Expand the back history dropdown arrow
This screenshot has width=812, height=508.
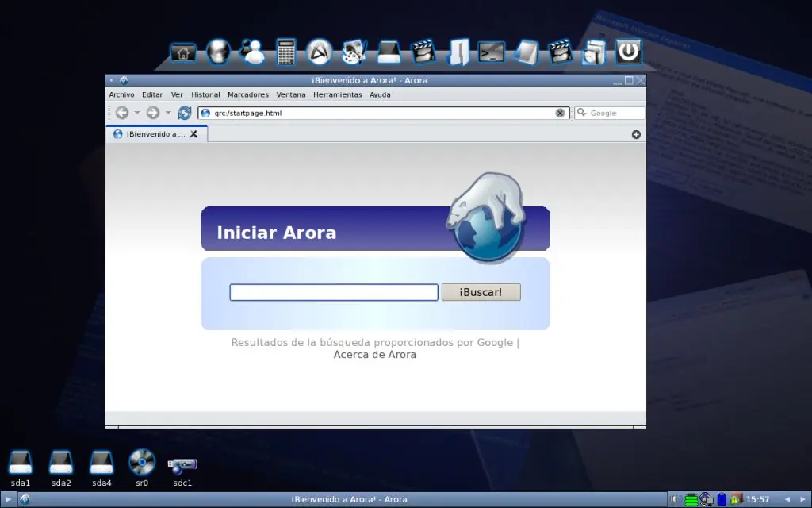136,113
